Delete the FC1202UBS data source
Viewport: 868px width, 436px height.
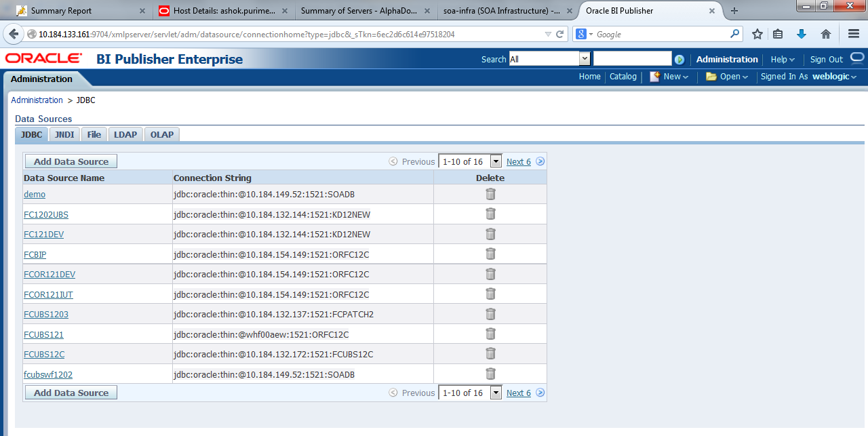point(490,214)
